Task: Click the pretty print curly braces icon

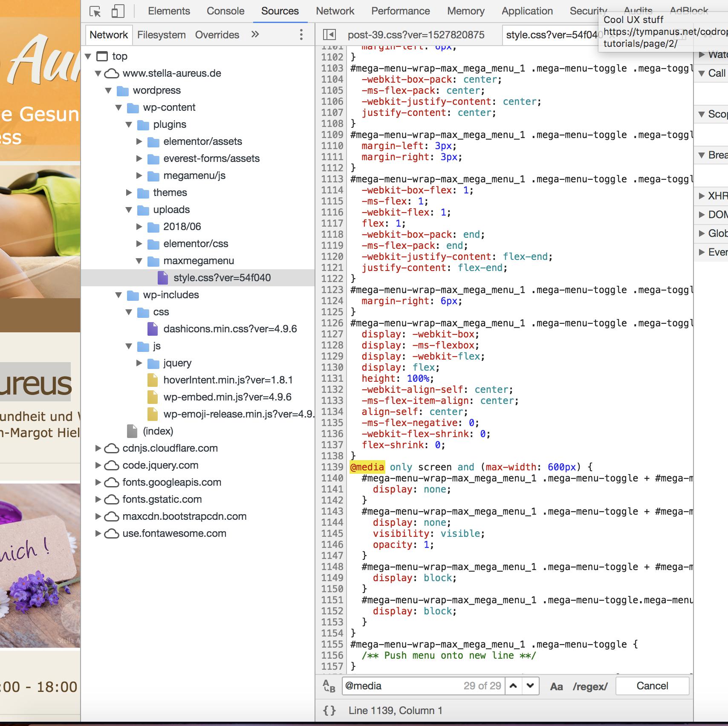Action: click(329, 711)
